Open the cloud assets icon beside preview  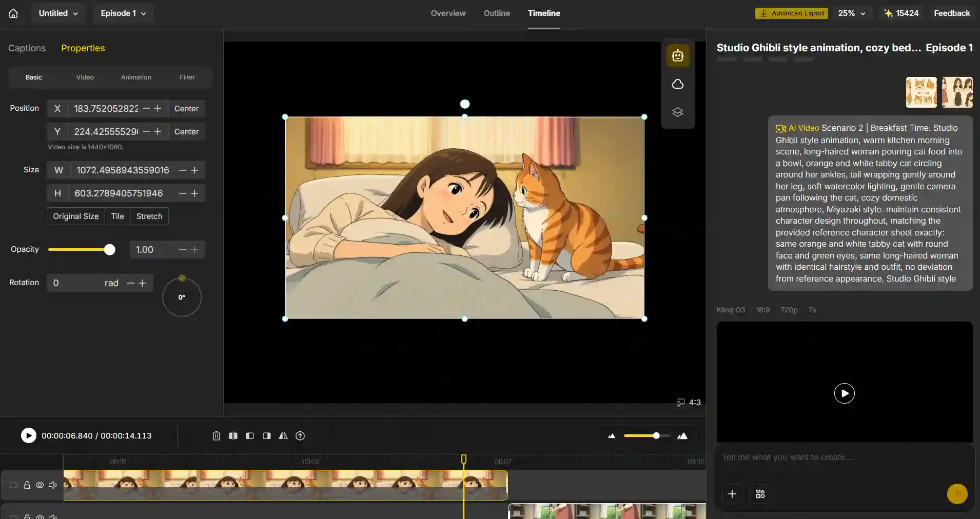coord(678,84)
